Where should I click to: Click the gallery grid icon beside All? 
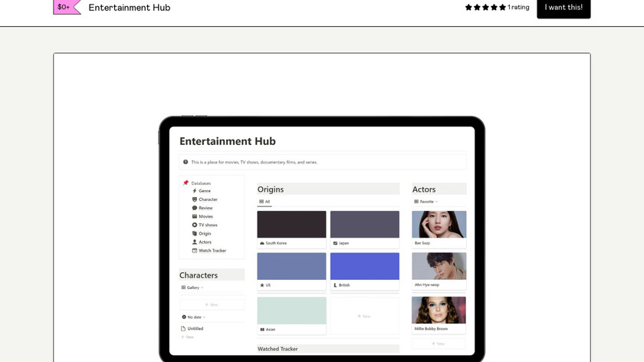pyautogui.click(x=261, y=202)
